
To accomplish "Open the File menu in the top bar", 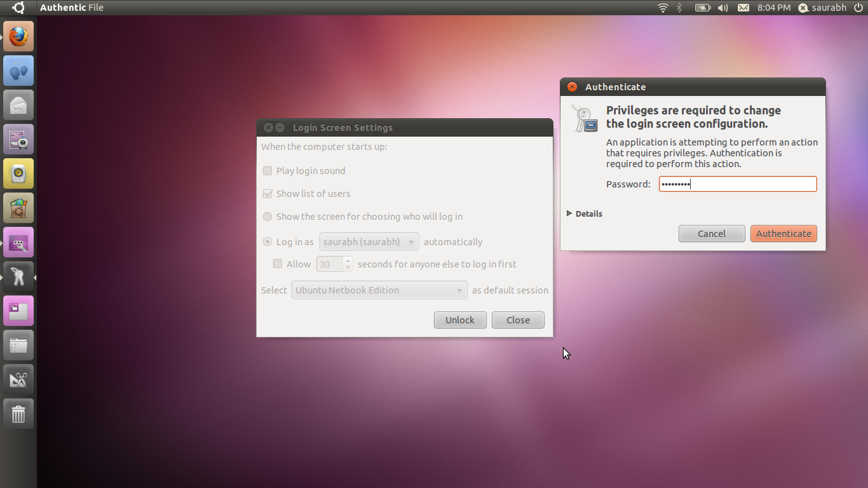I will click(x=97, y=8).
